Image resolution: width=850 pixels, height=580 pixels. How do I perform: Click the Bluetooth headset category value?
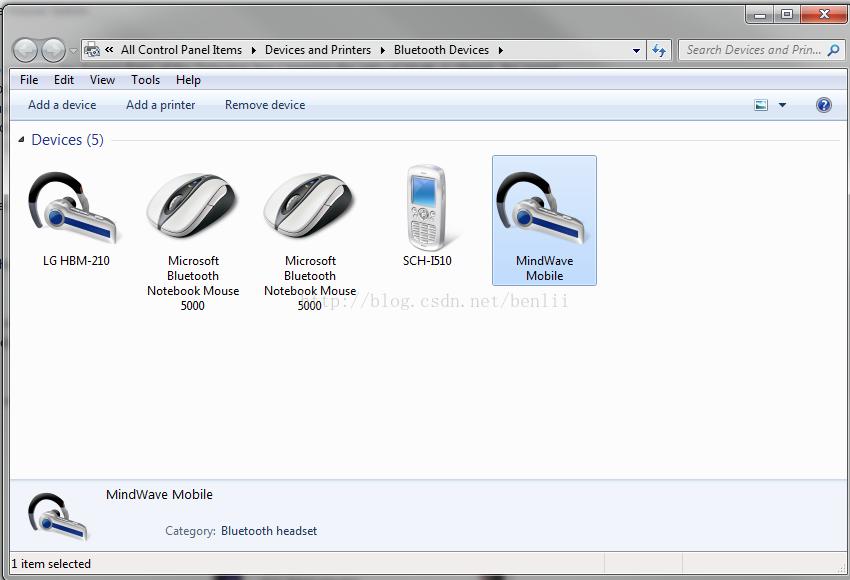coord(269,531)
